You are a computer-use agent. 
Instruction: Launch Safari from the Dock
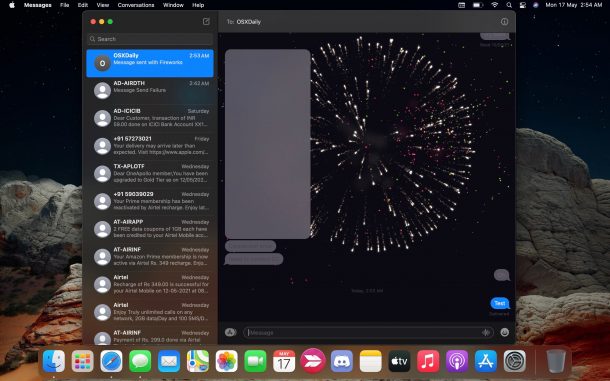tap(111, 361)
